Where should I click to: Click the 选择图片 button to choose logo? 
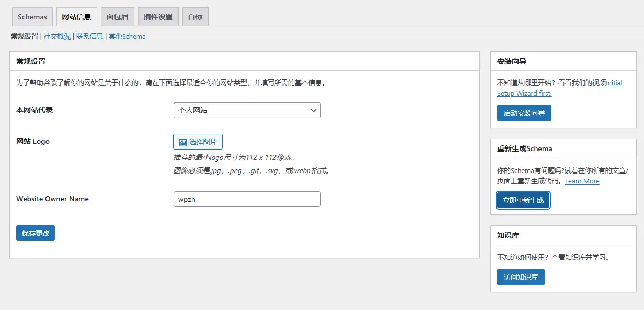pyautogui.click(x=198, y=142)
